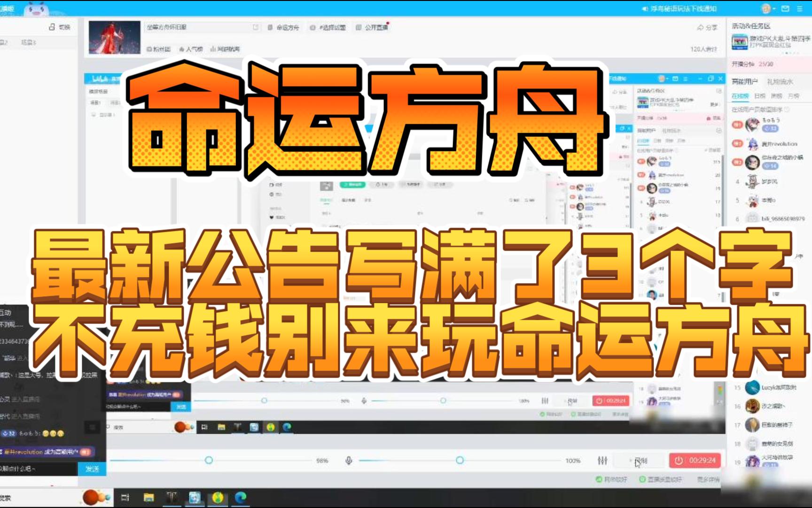Open the audio mixer settings icon

[602, 460]
